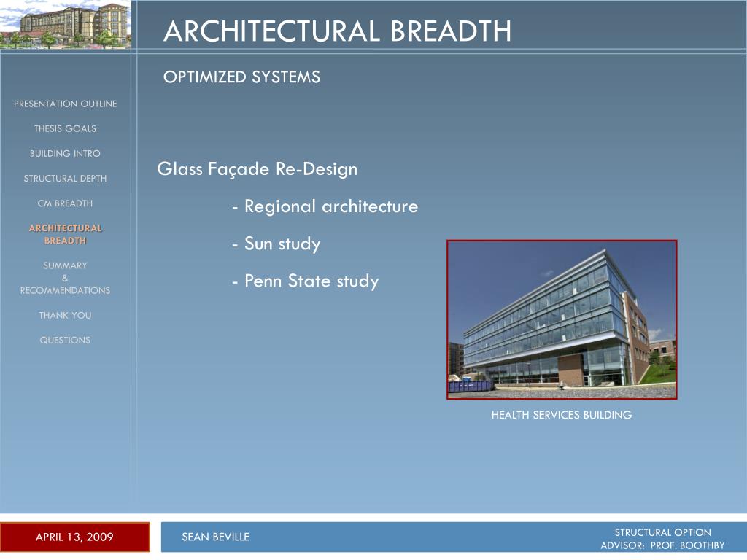Select the Regional architecture bullet
The height and width of the screenshot is (560, 747).
pos(325,206)
